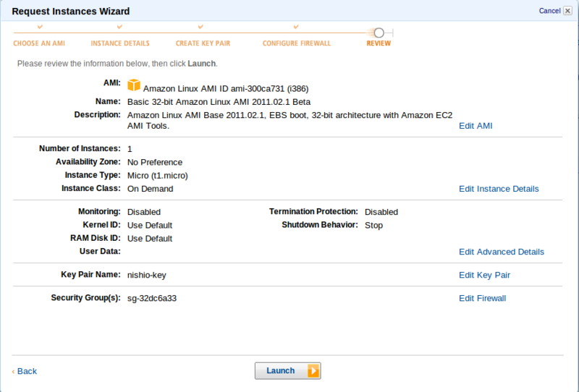Click the 'Key Pair Name:' label

coord(91,275)
